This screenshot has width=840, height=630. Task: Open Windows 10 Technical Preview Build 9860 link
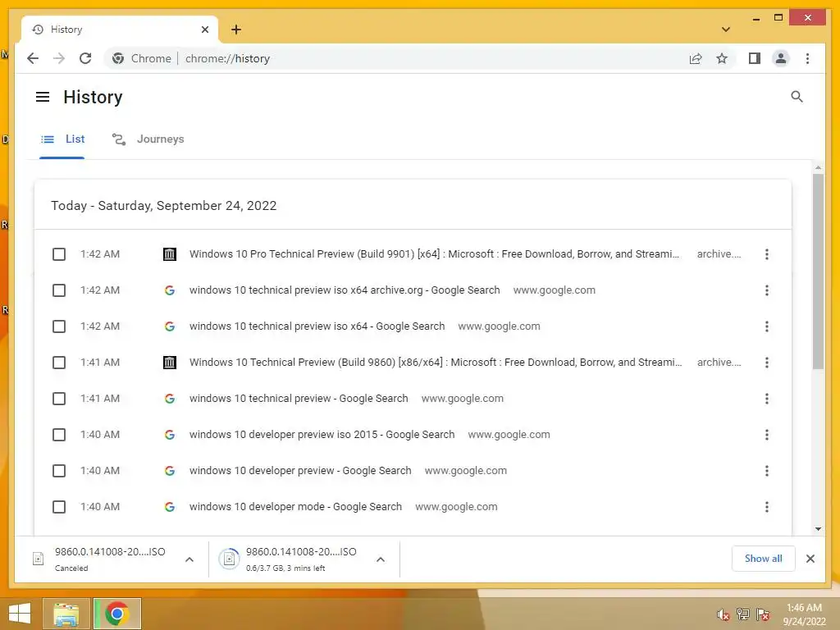pyautogui.click(x=436, y=363)
